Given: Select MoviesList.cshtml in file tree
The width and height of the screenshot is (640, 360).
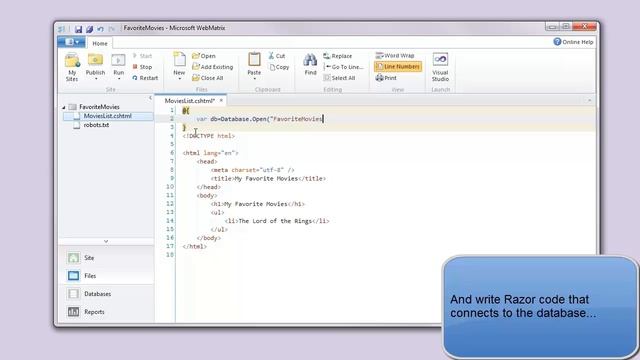Looking at the screenshot, I should click(x=108, y=116).
